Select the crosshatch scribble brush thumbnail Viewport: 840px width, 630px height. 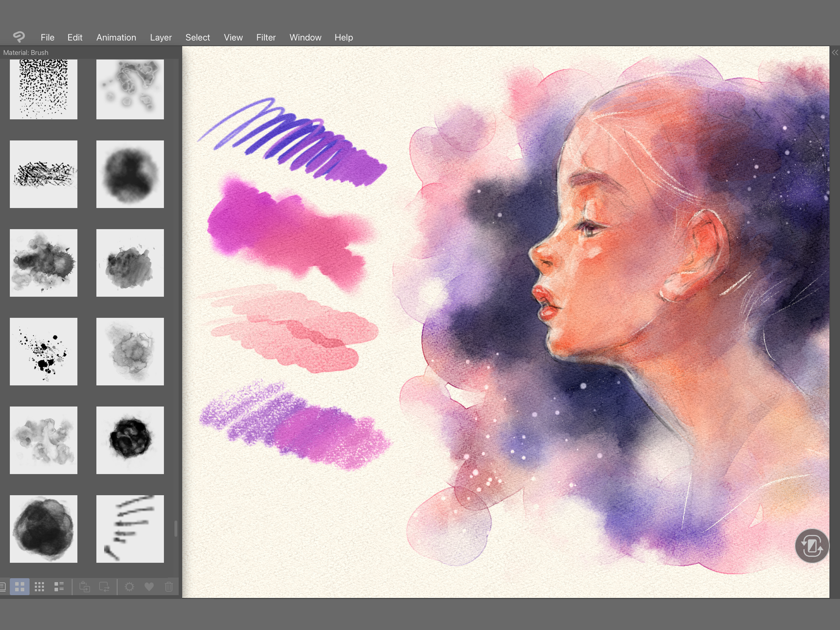pos(44,174)
